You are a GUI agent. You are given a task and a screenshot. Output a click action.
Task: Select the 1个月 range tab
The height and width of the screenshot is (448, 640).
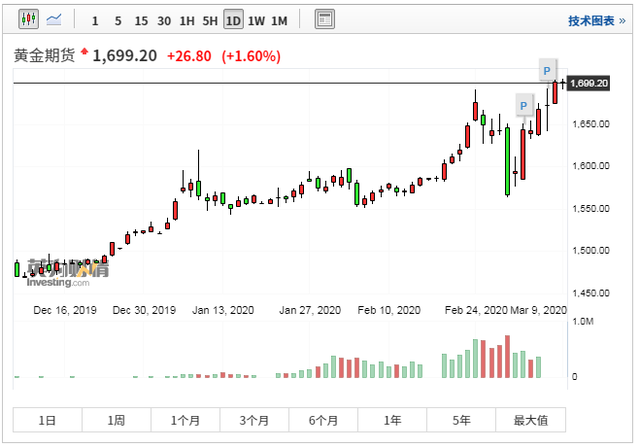tap(185, 420)
